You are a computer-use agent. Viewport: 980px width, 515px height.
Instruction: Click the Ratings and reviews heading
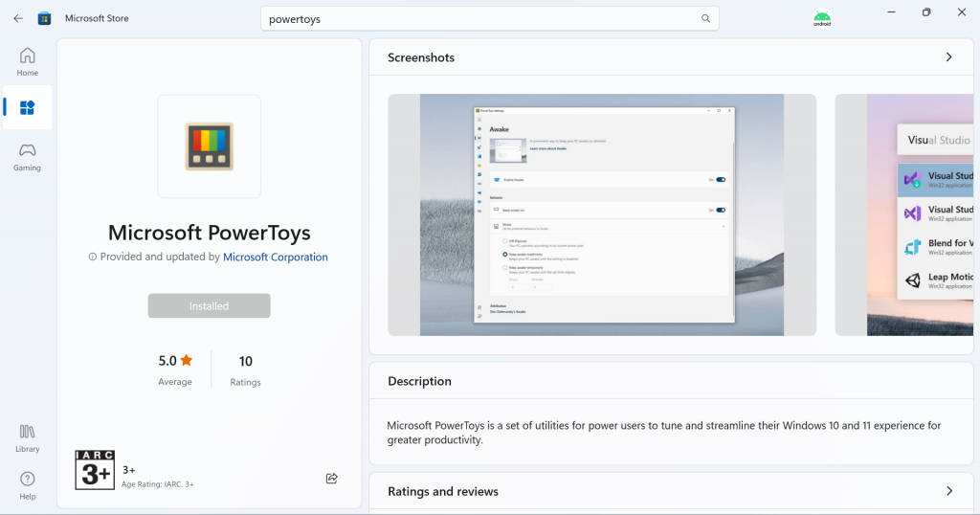443,491
